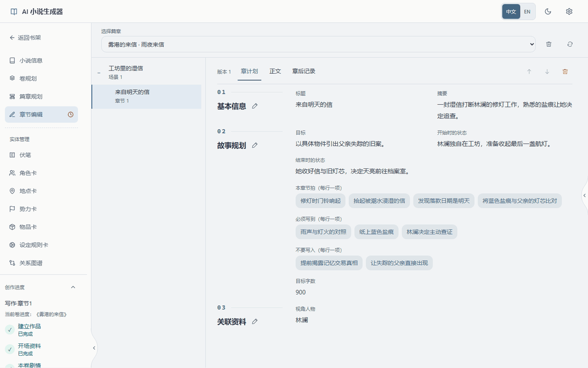Switch to the 章计划 tab
The image size is (588, 368).
250,72
